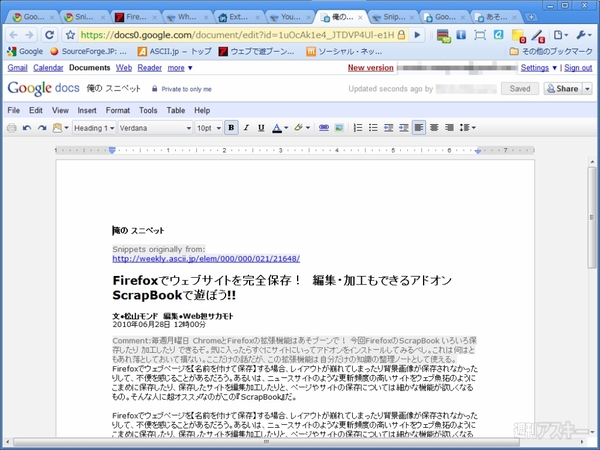Viewport: 600px width, 450px height.
Task: Click the New version link
Action: [370, 68]
